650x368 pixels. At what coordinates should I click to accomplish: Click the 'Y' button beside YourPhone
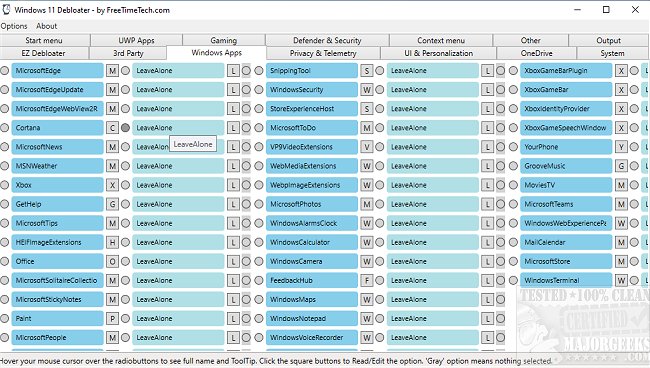click(x=621, y=147)
